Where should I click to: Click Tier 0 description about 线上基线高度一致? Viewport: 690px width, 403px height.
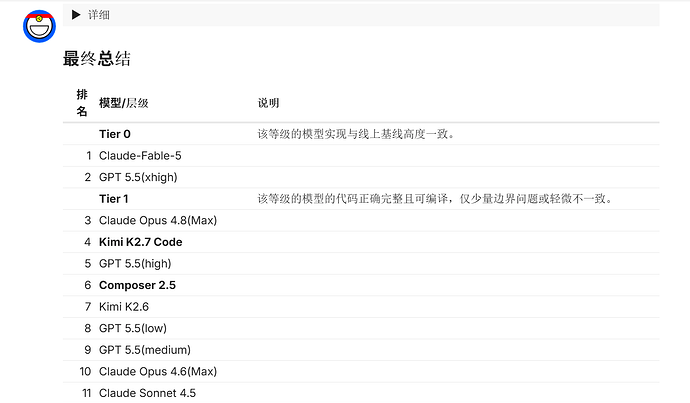pos(356,134)
